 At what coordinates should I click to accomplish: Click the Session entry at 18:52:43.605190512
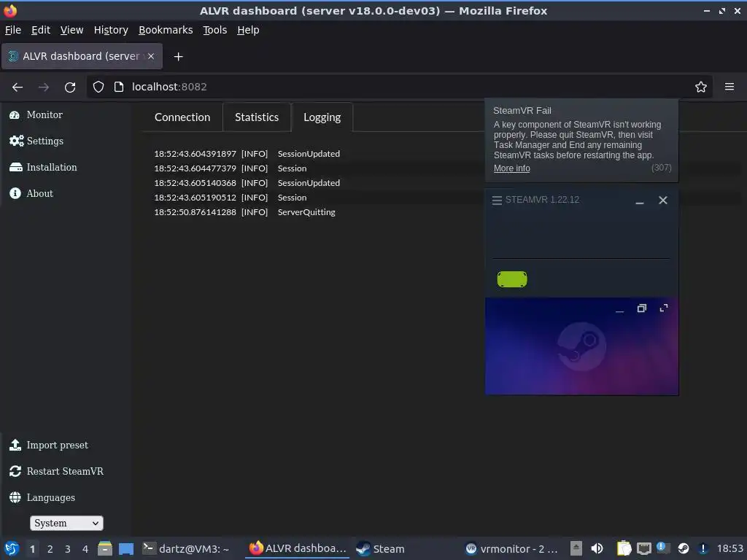(x=292, y=198)
